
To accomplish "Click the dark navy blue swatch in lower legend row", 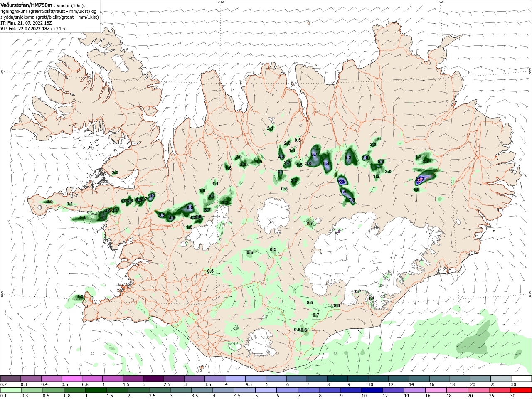I will [x=372, y=390].
